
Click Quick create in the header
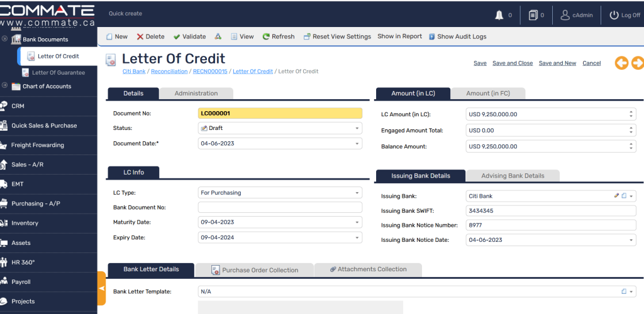tap(125, 14)
